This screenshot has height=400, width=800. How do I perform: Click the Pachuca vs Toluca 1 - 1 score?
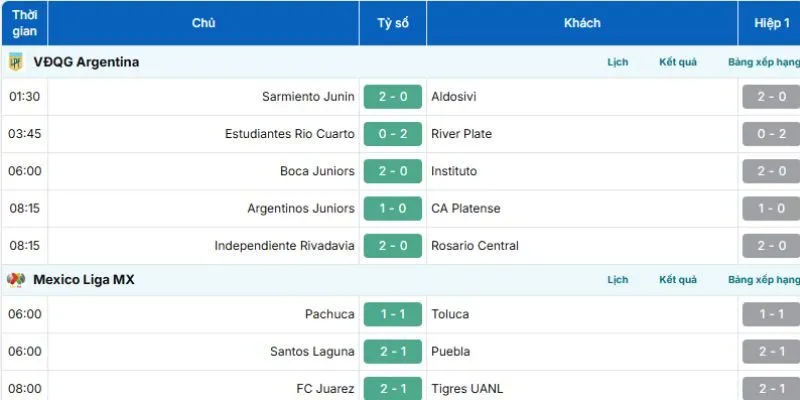click(x=393, y=314)
